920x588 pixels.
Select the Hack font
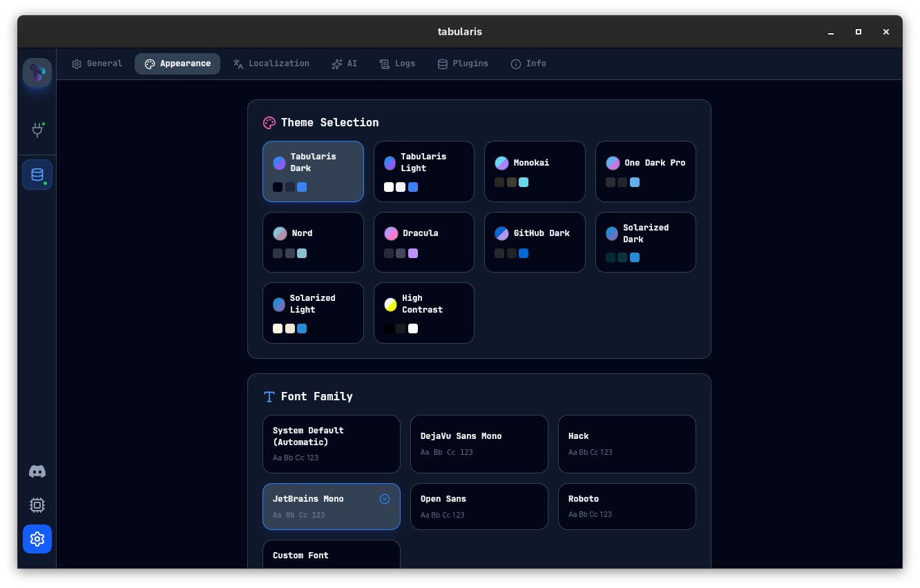(x=626, y=444)
